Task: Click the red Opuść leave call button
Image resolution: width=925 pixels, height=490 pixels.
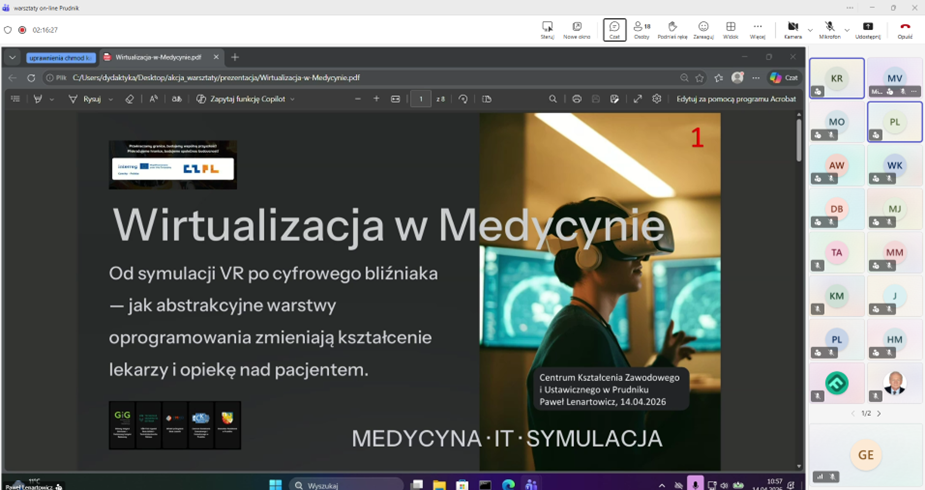Action: point(904,29)
